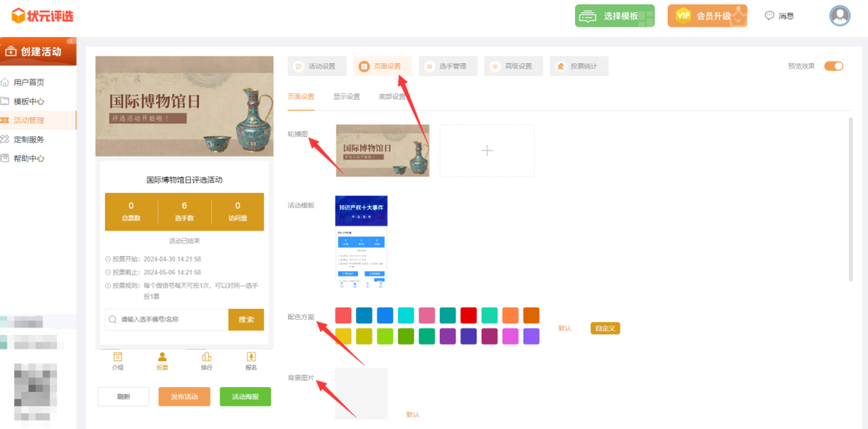Open the user avatar profile icon
The image size is (868, 429).
click(840, 15)
